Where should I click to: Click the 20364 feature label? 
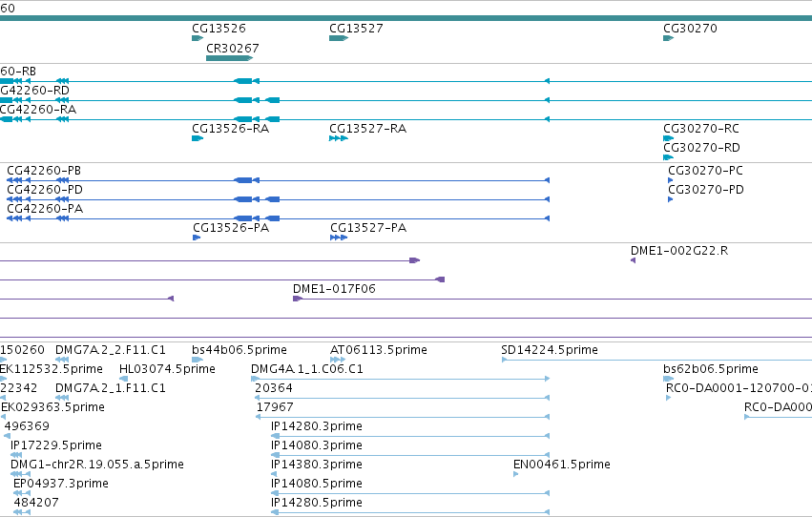274,388
